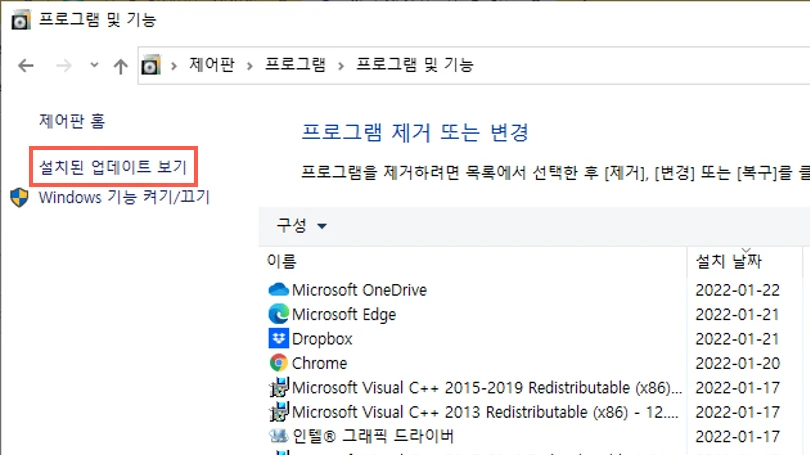This screenshot has width=810, height=455.
Task: Click the 2022-01-20 date for Chrome
Action: (x=738, y=364)
